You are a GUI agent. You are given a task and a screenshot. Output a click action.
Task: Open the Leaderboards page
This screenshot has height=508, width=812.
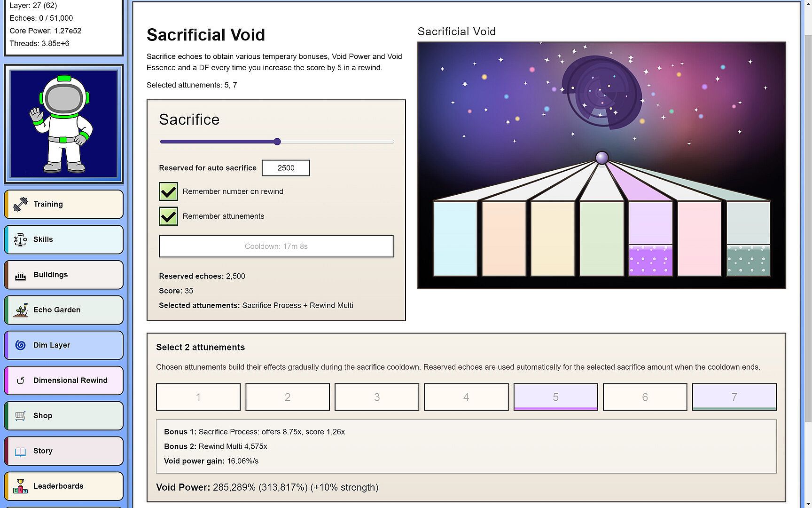pos(64,486)
